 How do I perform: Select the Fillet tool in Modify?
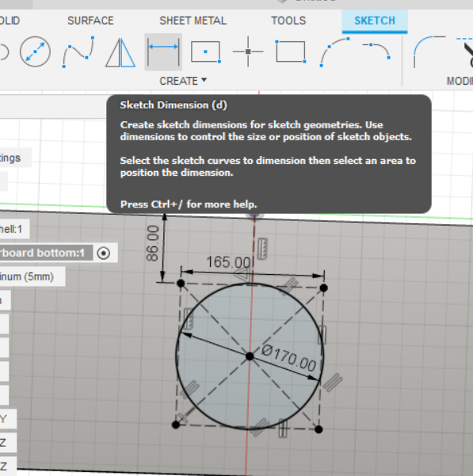429,52
